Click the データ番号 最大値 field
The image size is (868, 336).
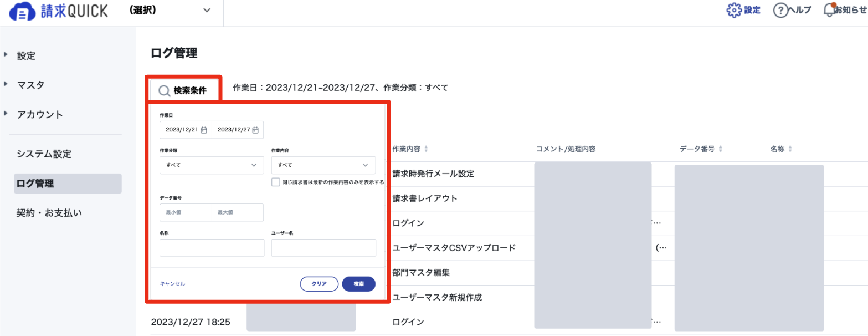(x=238, y=212)
